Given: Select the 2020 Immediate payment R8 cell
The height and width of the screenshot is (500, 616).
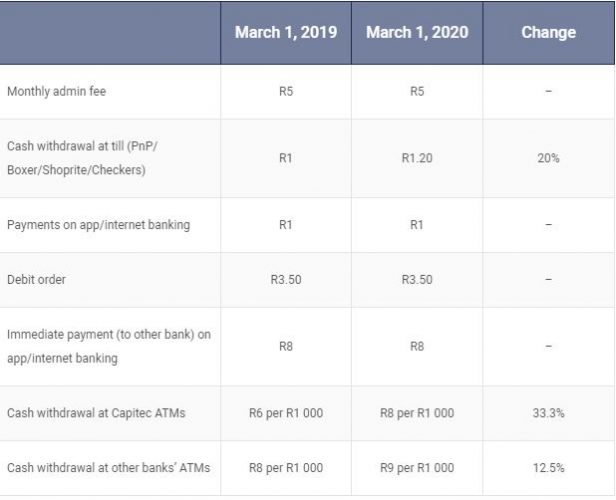Looking at the screenshot, I should pos(417,346).
